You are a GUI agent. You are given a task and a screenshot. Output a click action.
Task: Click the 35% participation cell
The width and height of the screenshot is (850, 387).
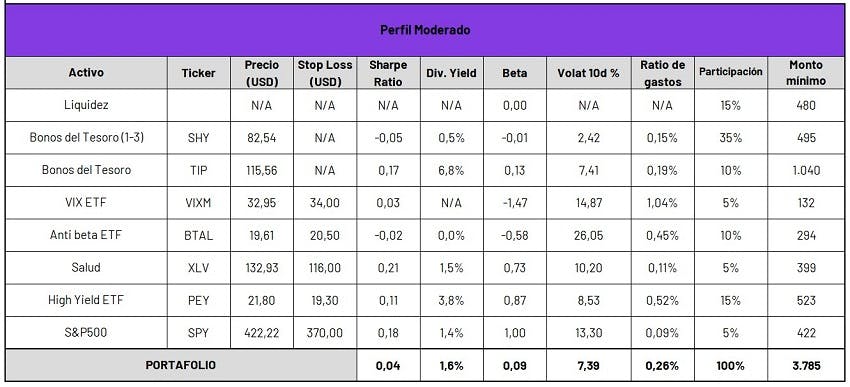pyautogui.click(x=730, y=138)
